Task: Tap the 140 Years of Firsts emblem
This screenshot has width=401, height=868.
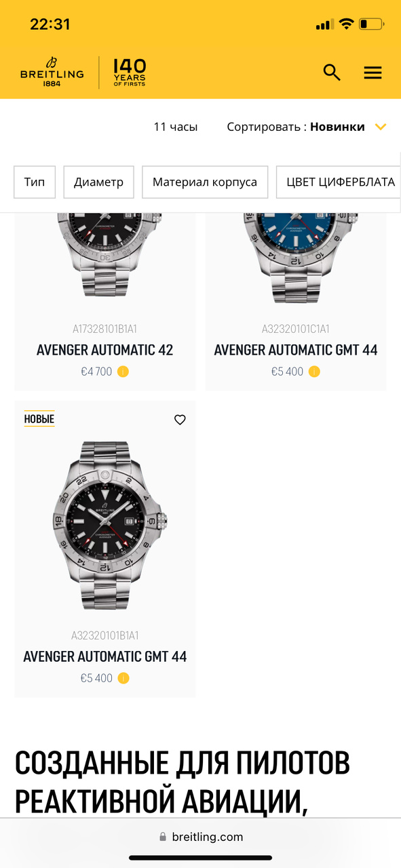Action: pyautogui.click(x=129, y=73)
